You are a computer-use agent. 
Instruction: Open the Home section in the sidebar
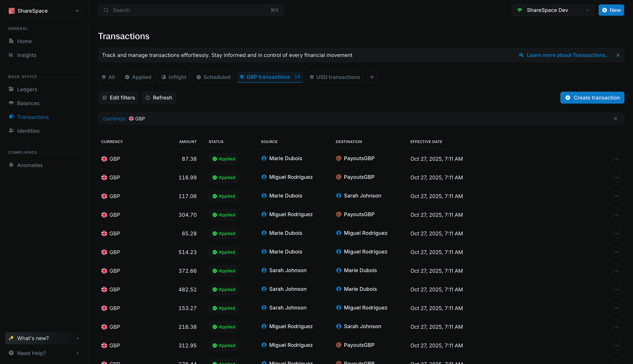pos(24,41)
